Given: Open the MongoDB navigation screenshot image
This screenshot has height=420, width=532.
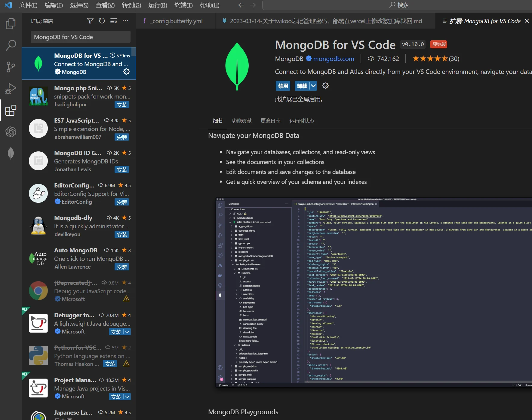Looking at the screenshot, I should click(x=374, y=292).
